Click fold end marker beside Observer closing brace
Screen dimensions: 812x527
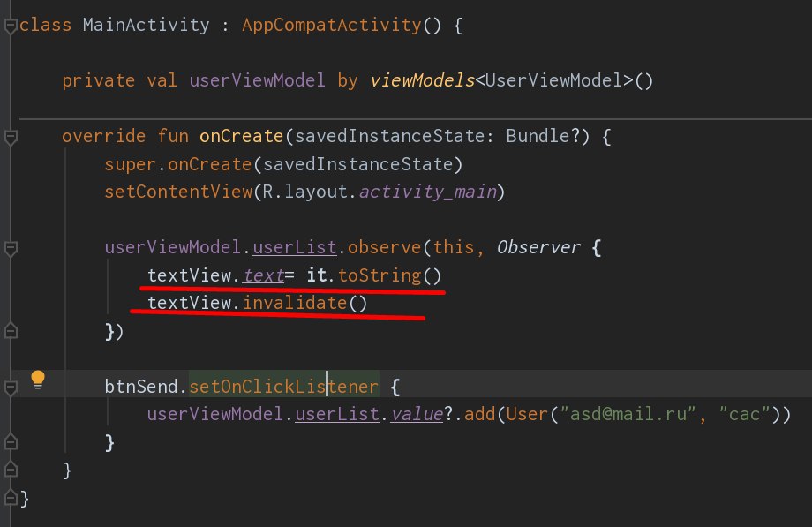(11, 331)
